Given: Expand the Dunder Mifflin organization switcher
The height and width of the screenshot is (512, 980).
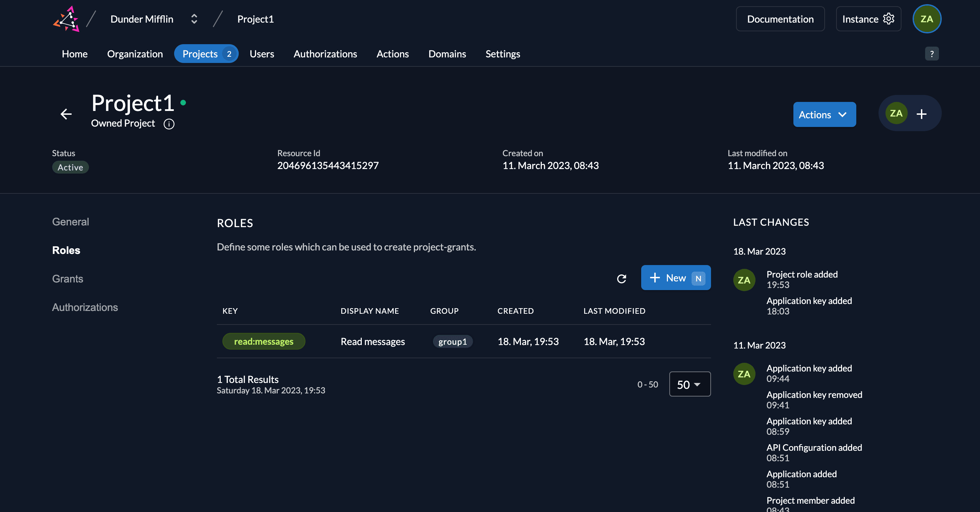Looking at the screenshot, I should point(194,19).
